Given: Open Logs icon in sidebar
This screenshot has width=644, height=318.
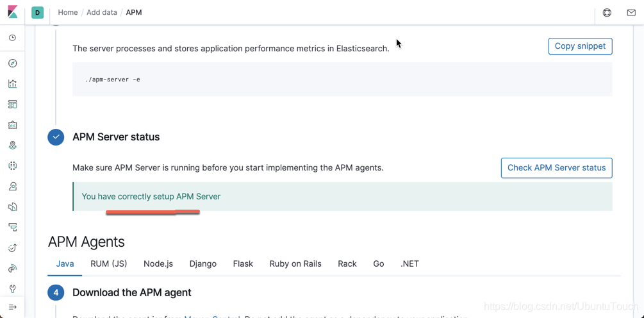Looking at the screenshot, I should pos(13,206).
